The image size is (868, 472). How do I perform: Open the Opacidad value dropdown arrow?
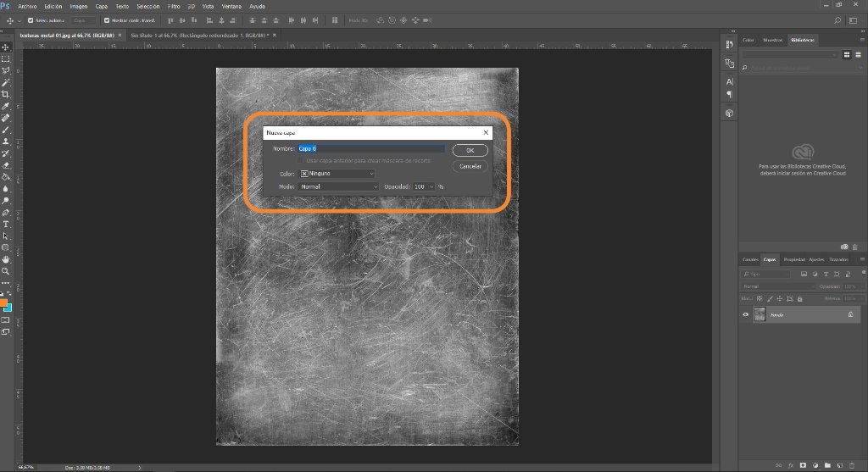point(431,186)
